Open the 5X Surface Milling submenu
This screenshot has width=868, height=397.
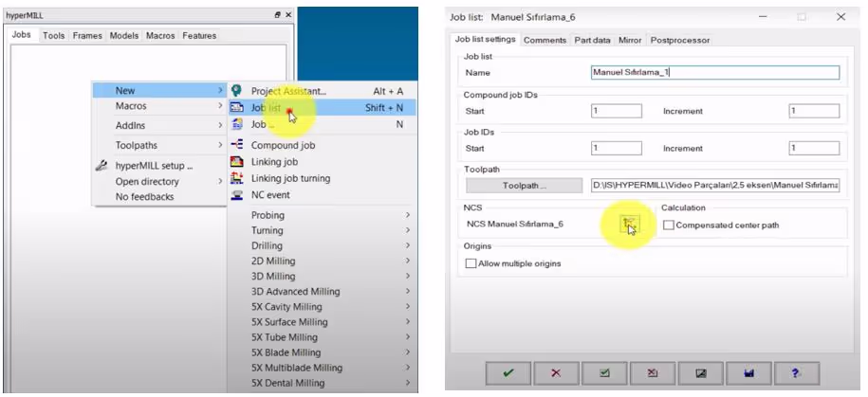click(x=323, y=322)
